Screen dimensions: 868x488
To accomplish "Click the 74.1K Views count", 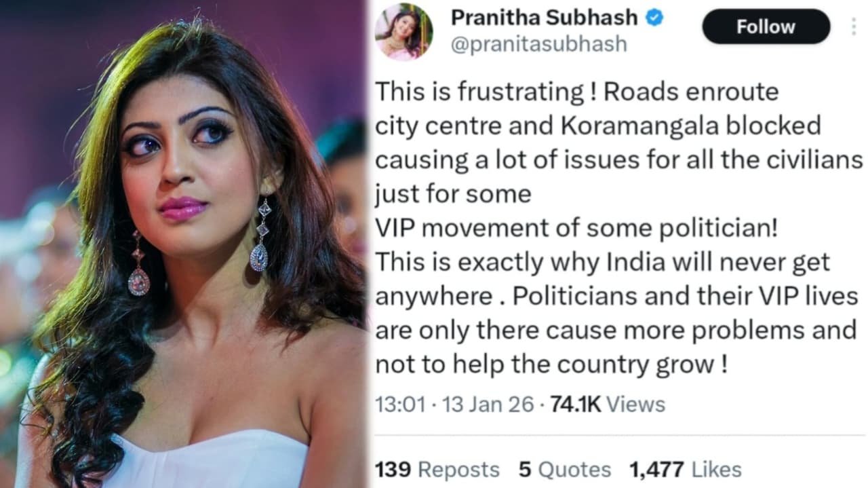I will tap(607, 405).
